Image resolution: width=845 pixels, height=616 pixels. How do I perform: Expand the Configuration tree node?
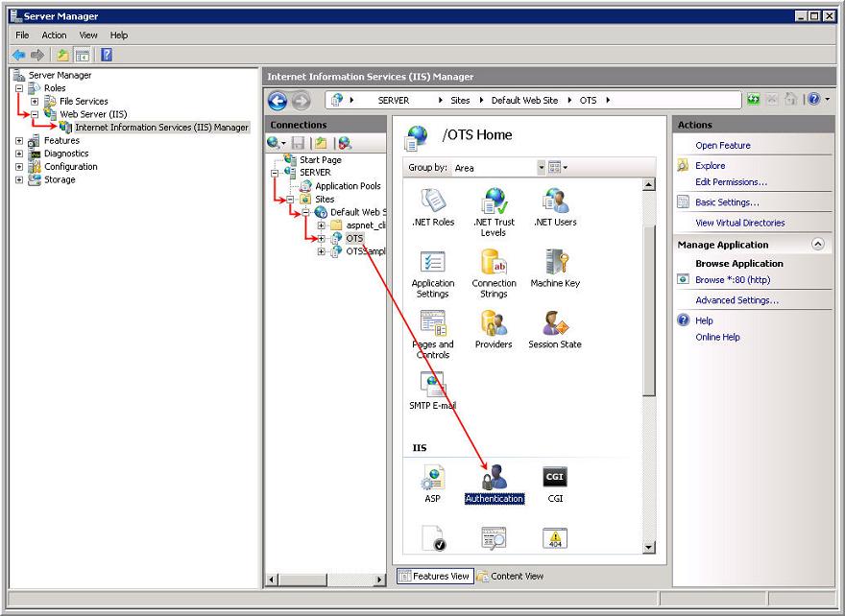click(x=19, y=167)
